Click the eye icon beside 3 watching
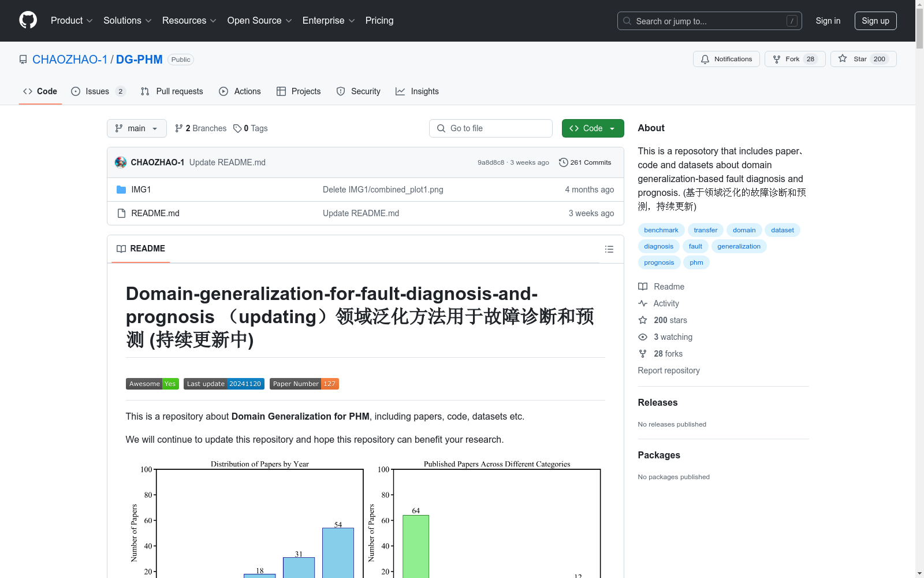This screenshot has width=924, height=578. coord(643,337)
